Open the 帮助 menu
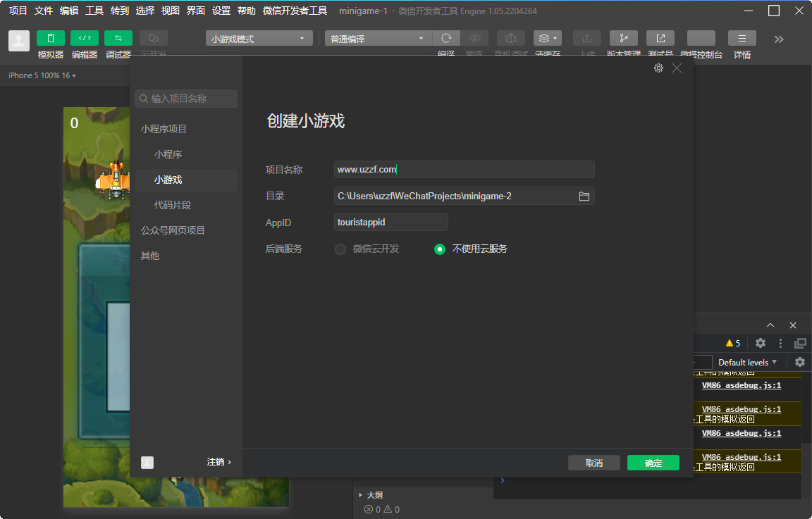 [x=247, y=11]
